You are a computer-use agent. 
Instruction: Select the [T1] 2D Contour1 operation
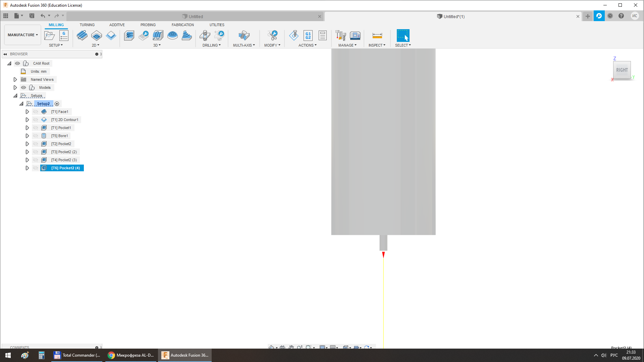64,120
